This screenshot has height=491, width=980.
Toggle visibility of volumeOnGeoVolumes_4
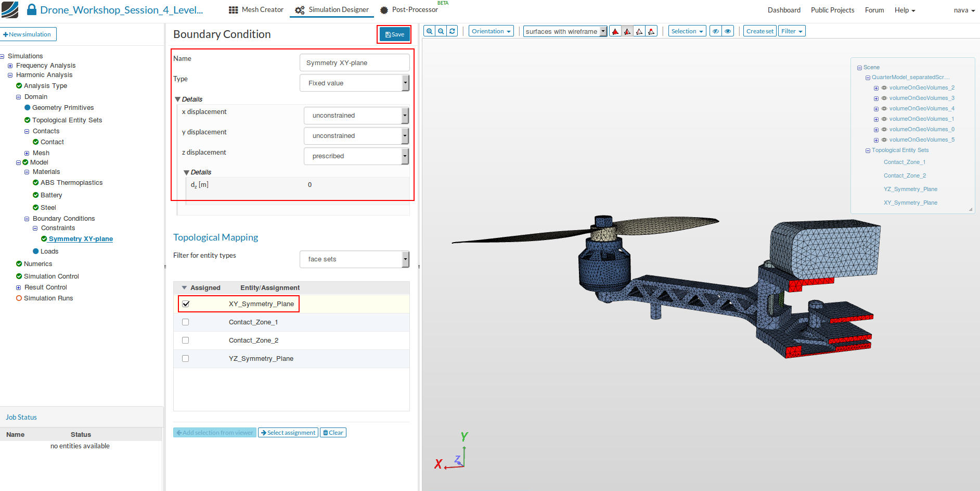884,109
